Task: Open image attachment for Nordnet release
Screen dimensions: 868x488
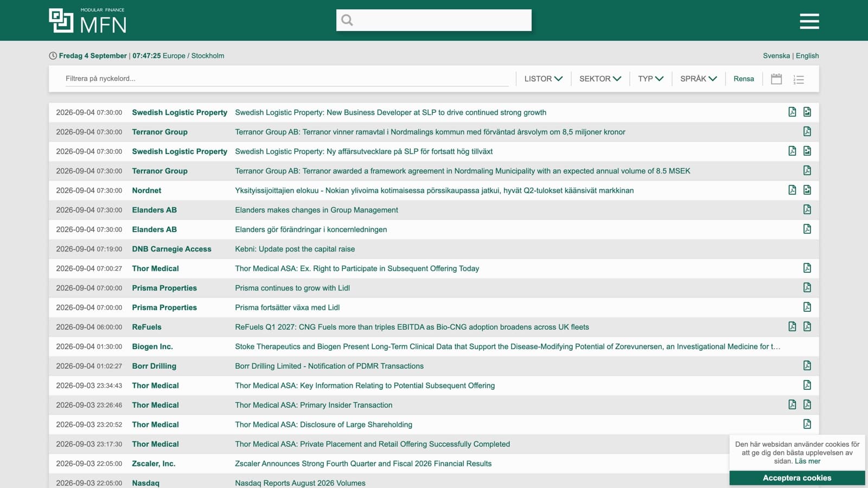Action: [x=807, y=190]
